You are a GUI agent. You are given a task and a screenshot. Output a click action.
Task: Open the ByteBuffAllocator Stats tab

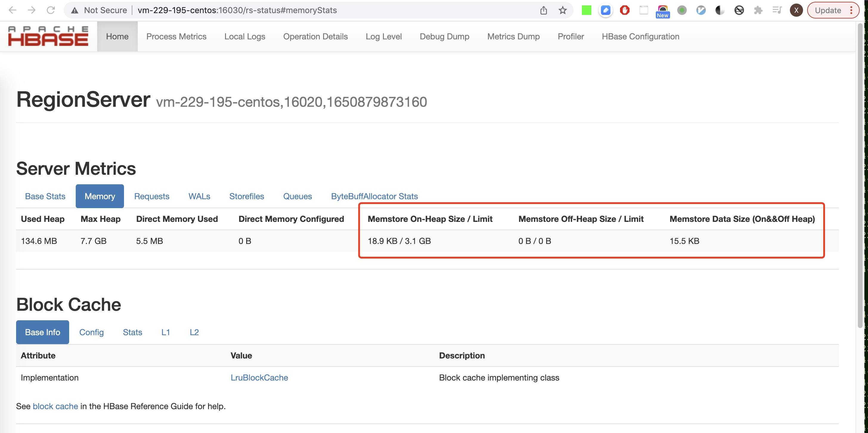[374, 196]
